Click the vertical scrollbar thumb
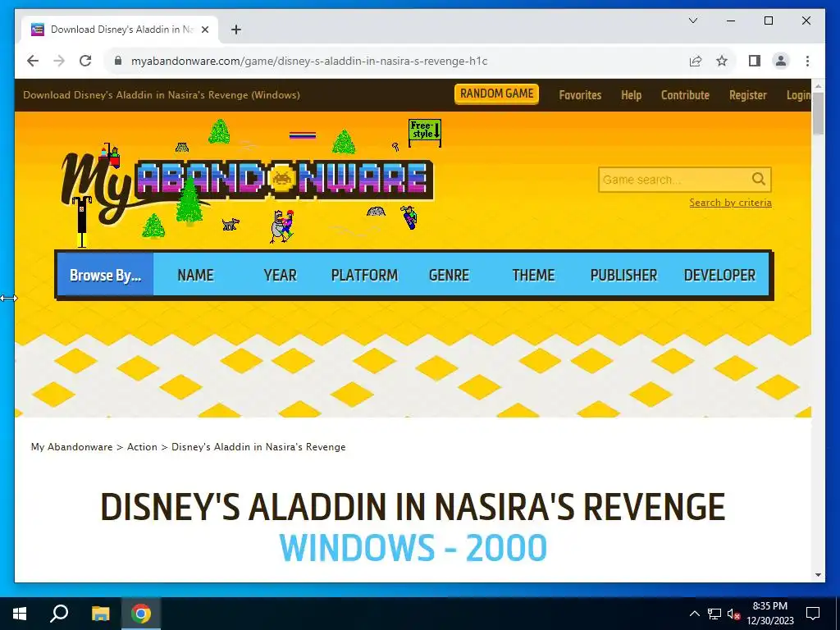 (818, 113)
